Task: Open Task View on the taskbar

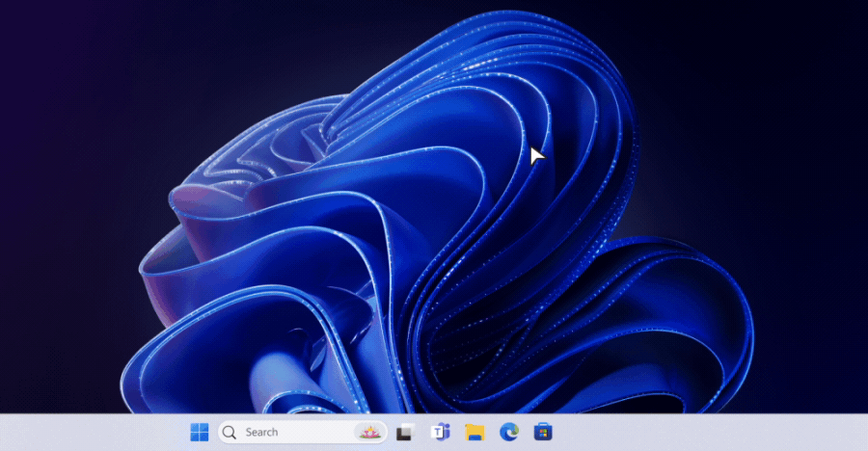Action: tap(406, 432)
